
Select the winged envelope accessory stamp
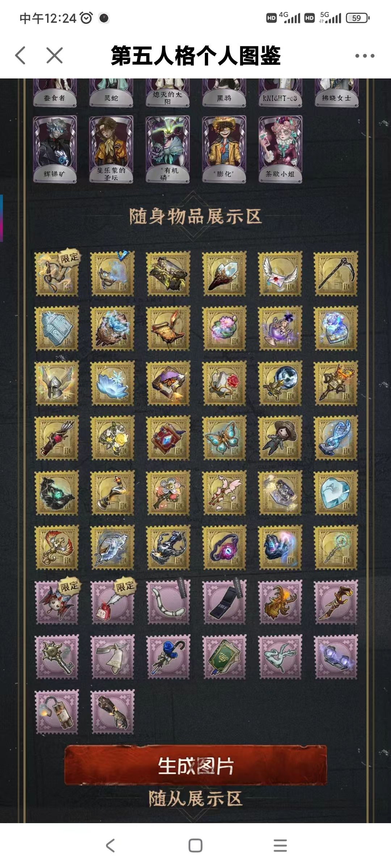pyautogui.click(x=280, y=274)
